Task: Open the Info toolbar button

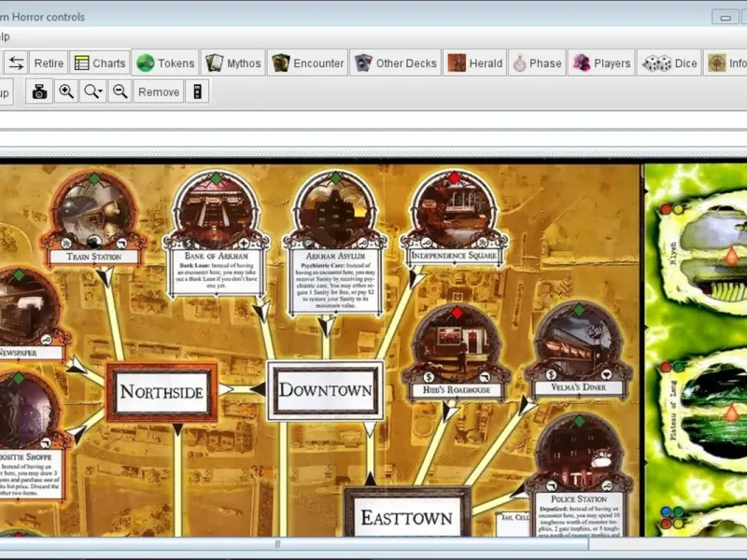Action: 726,63
